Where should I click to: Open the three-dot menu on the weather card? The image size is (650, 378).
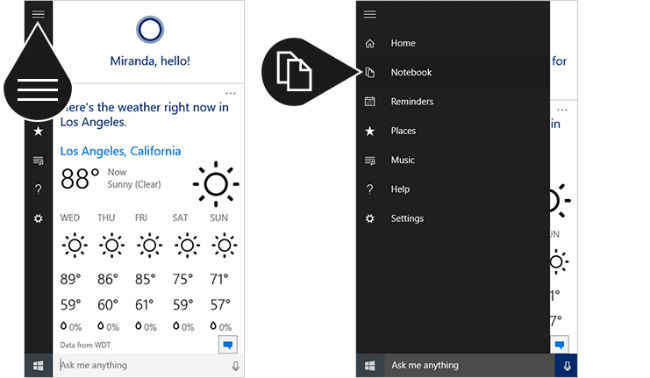coord(230,93)
